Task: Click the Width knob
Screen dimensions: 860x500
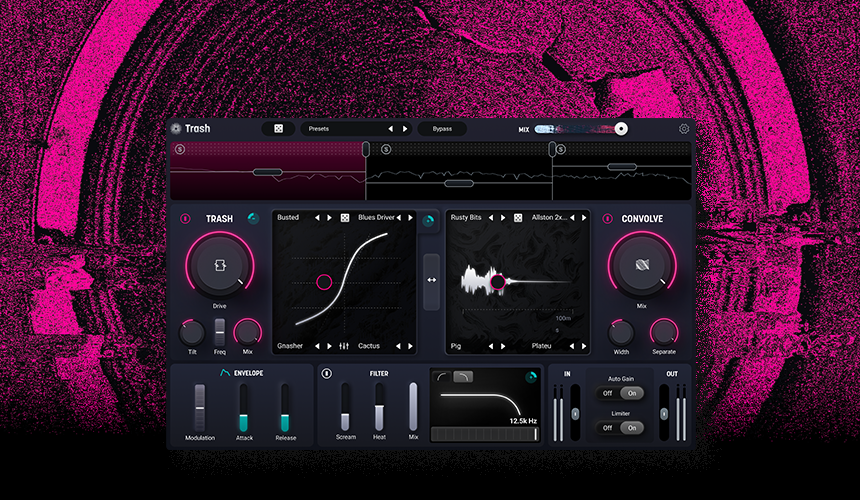Action: click(621, 333)
